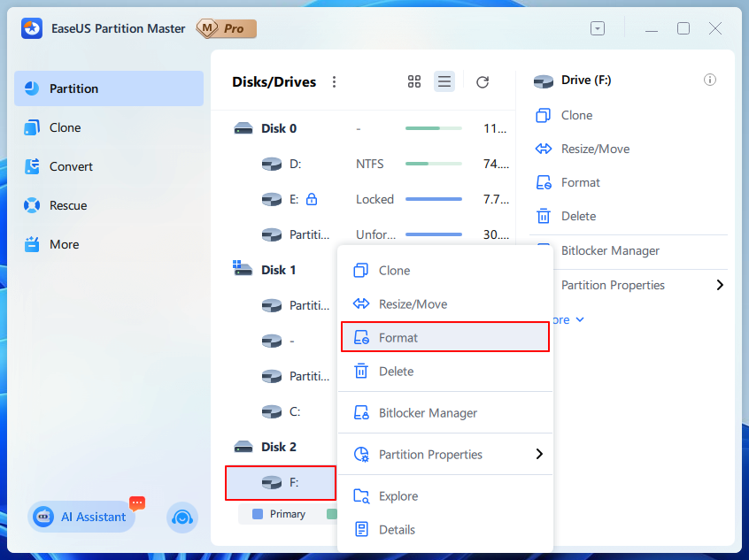Click the Disk 0 usage bar
749x560 pixels.
coord(433,128)
